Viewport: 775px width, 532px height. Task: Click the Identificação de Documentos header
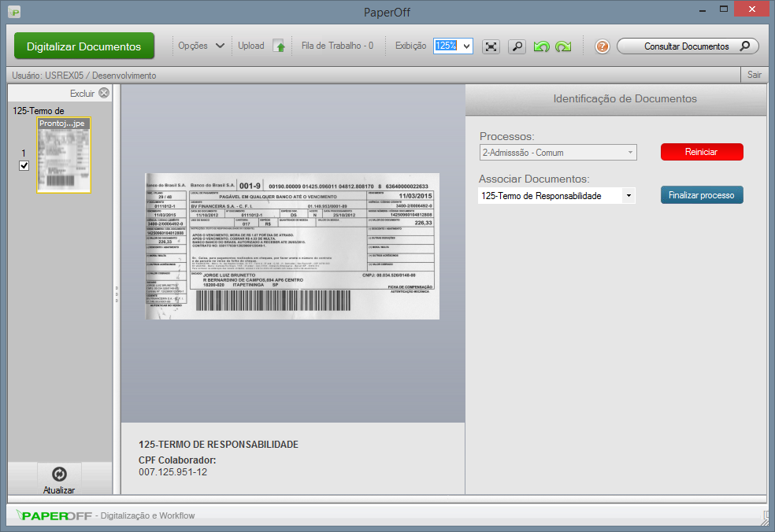[x=625, y=99]
